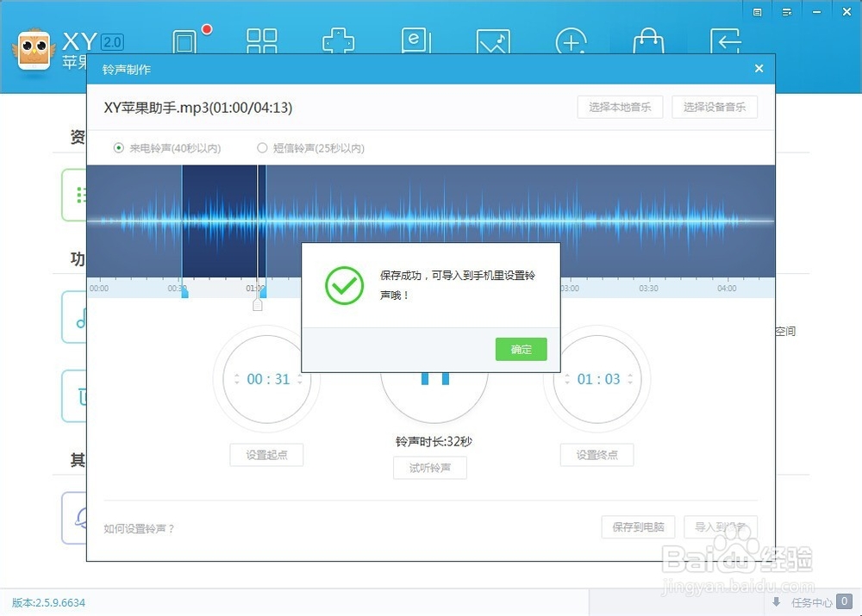Viewport: 862px width, 616px height.
Task: Click 确定 in the save success popup
Action: pos(522,350)
